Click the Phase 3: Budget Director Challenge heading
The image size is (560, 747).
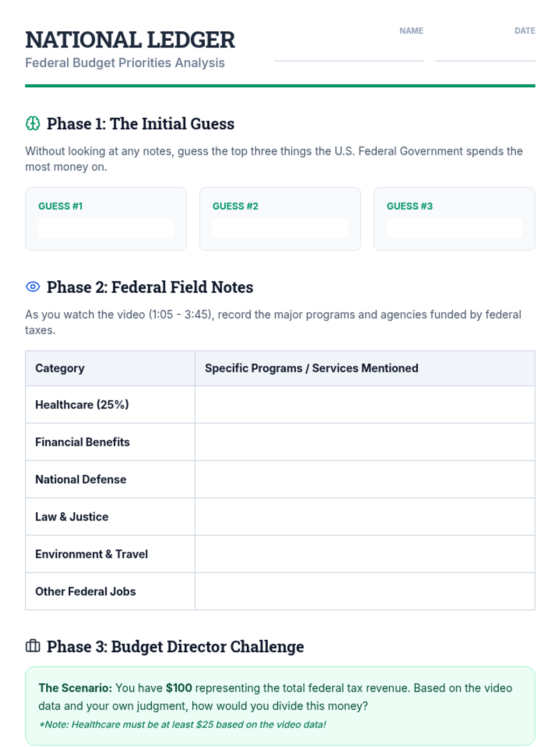click(175, 647)
